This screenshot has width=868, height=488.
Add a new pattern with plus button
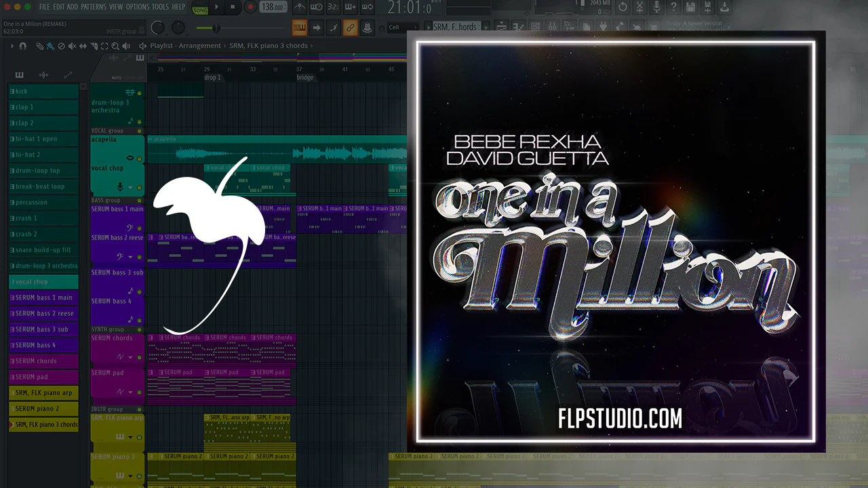(x=486, y=27)
